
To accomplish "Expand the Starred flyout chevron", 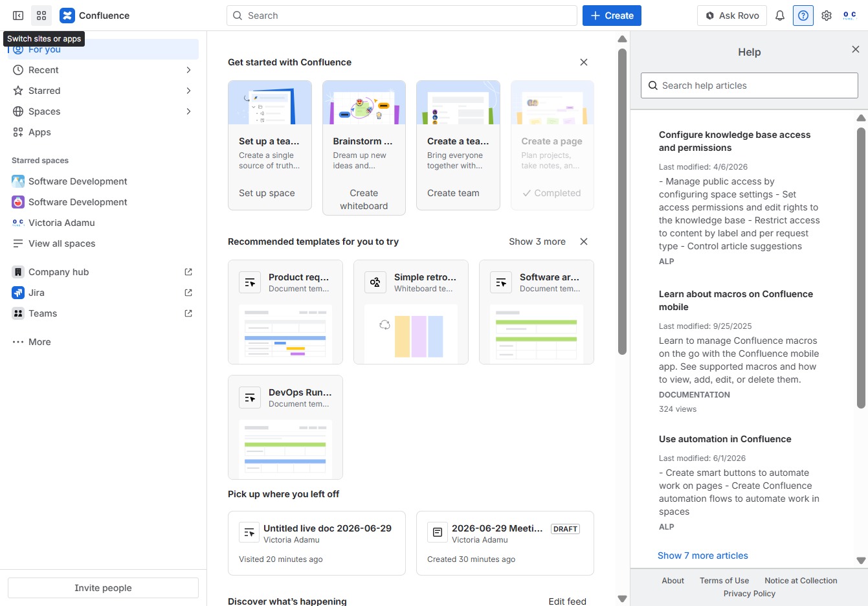I will 188,91.
